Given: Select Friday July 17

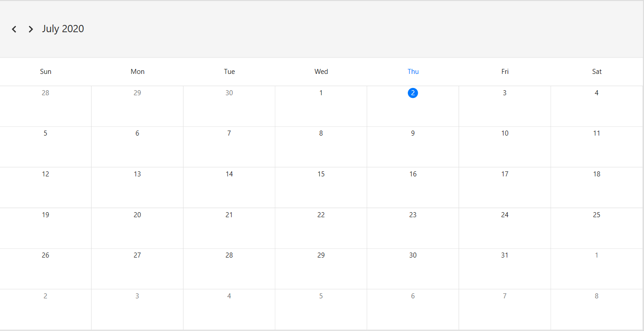Looking at the screenshot, I should pyautogui.click(x=505, y=187).
